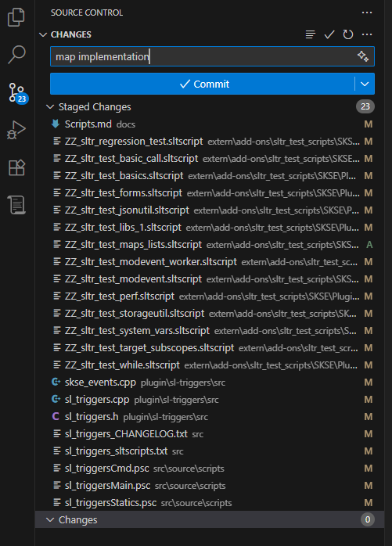
Task: Generate commit message with sparkle icon
Action: (x=363, y=56)
